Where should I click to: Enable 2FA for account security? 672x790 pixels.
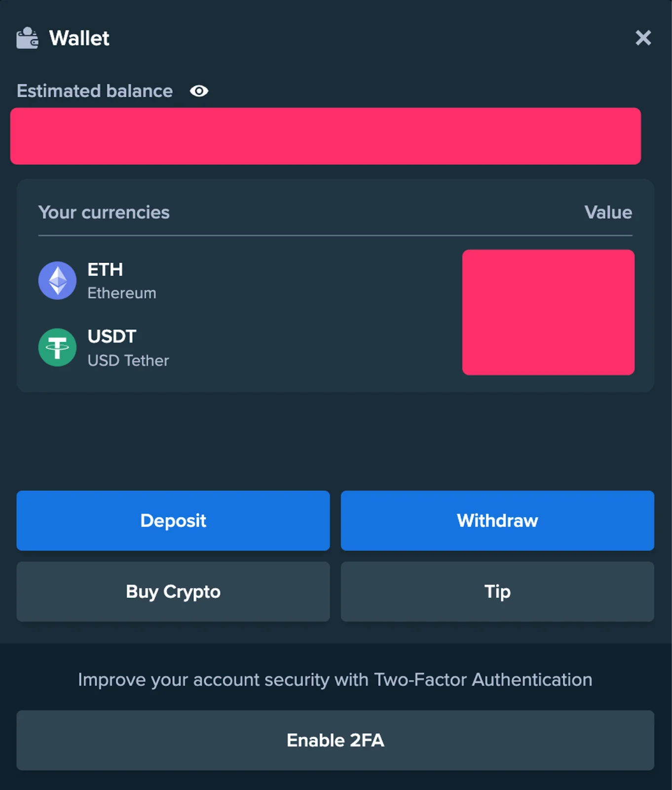[336, 740]
